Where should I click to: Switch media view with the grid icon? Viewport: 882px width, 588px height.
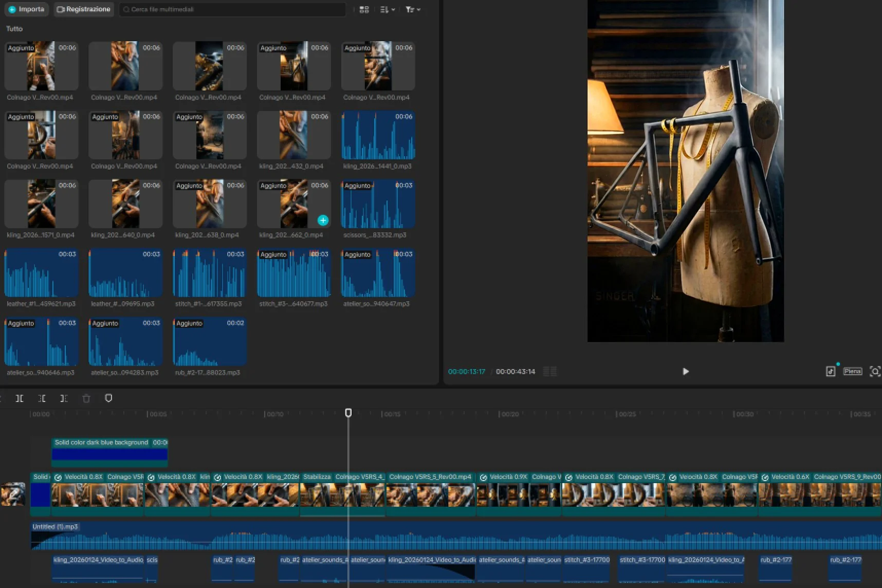click(364, 9)
